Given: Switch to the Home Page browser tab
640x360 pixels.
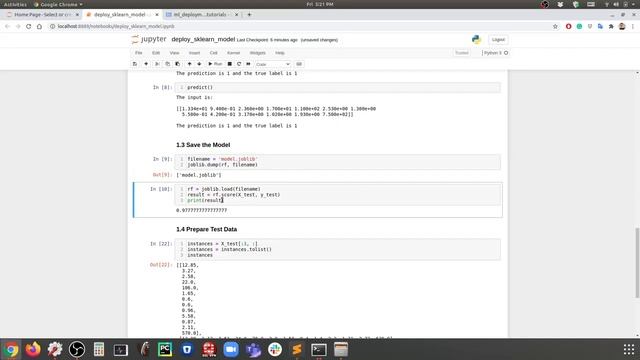Looking at the screenshot, I should pos(42,14).
